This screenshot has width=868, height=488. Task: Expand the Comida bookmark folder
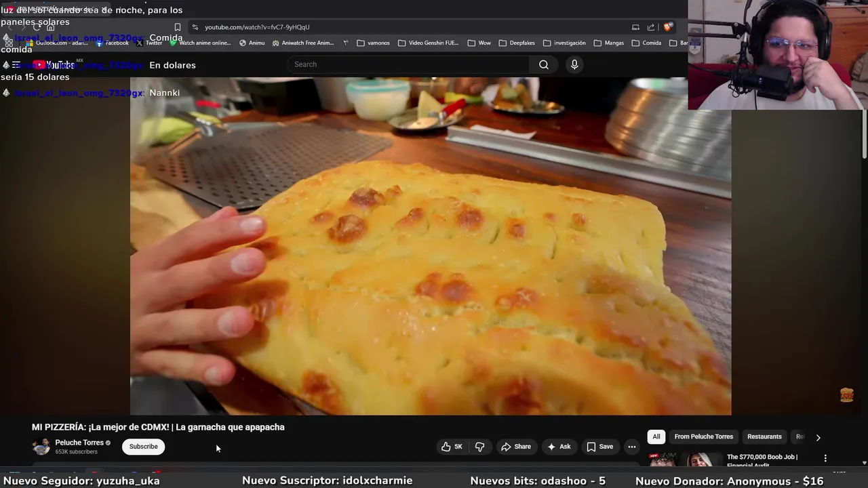[646, 43]
